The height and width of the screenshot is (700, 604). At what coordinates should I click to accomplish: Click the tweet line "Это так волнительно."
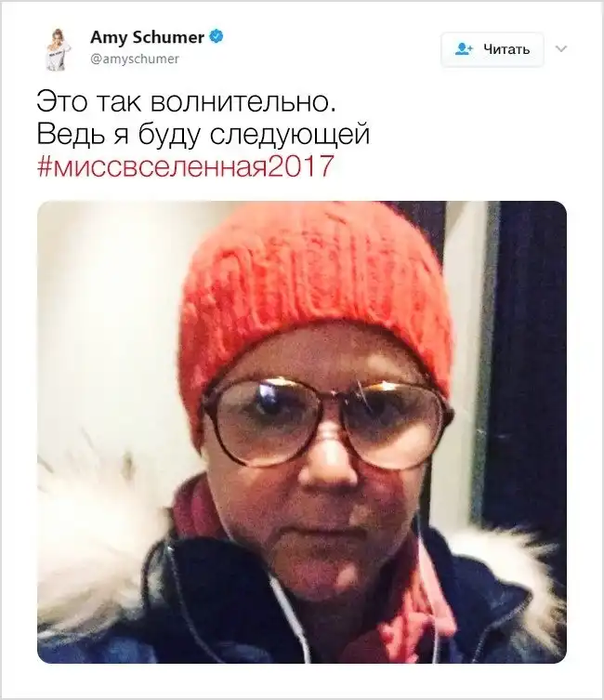187,101
